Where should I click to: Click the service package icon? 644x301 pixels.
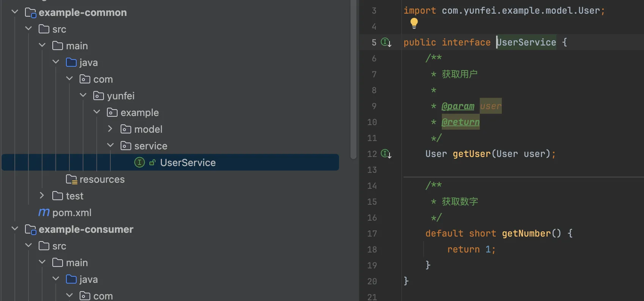126,146
